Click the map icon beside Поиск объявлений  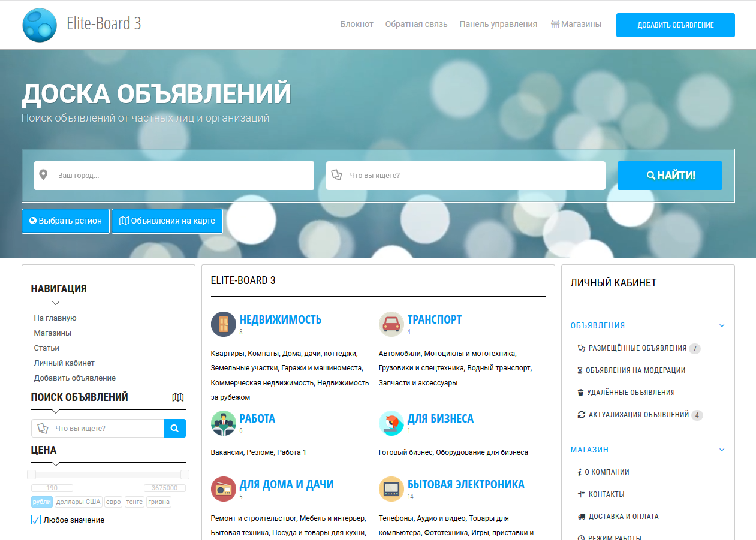coord(177,397)
